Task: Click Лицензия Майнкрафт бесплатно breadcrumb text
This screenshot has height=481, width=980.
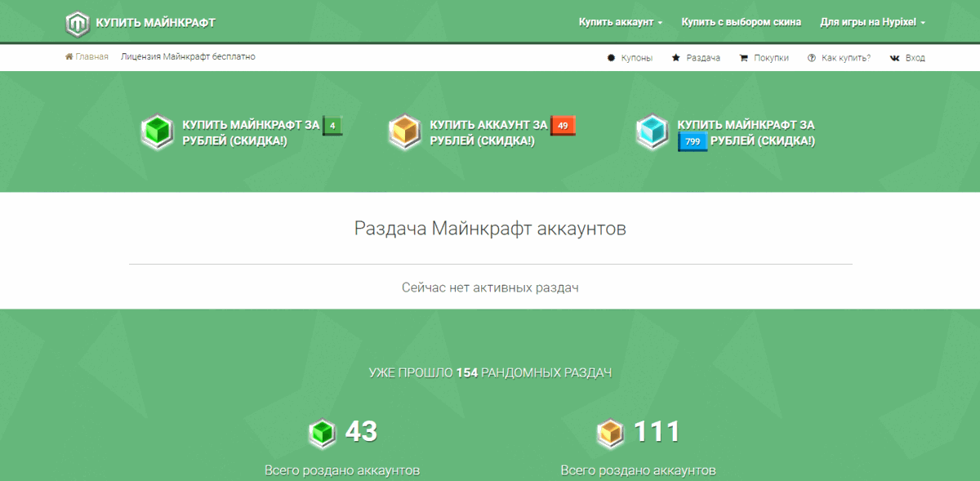Action: [188, 57]
